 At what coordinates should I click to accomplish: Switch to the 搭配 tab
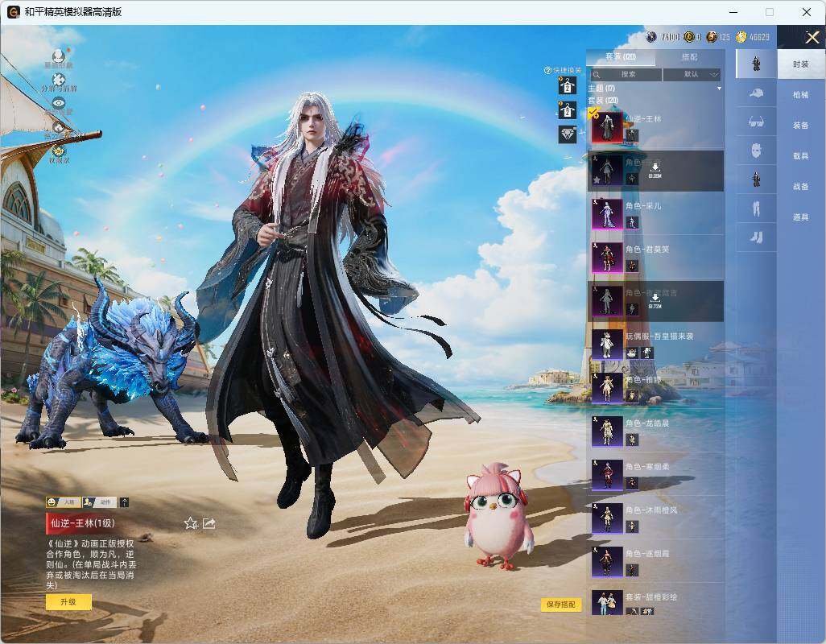click(x=690, y=57)
